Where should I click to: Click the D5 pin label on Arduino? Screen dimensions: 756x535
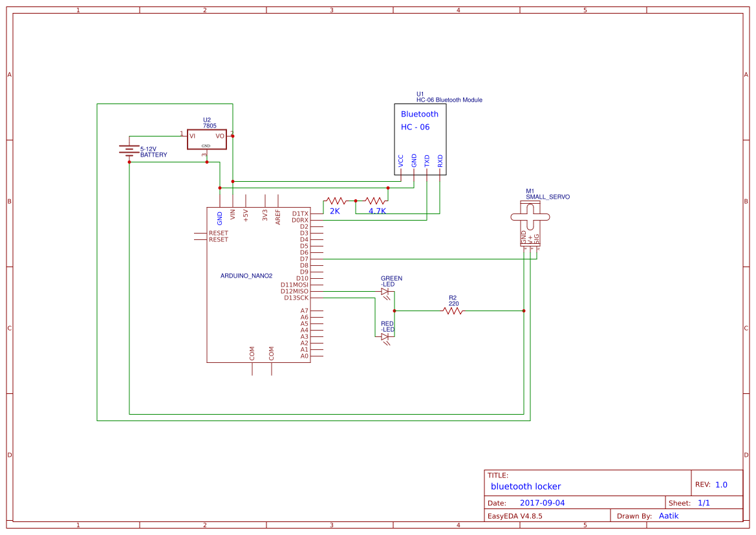coord(304,246)
